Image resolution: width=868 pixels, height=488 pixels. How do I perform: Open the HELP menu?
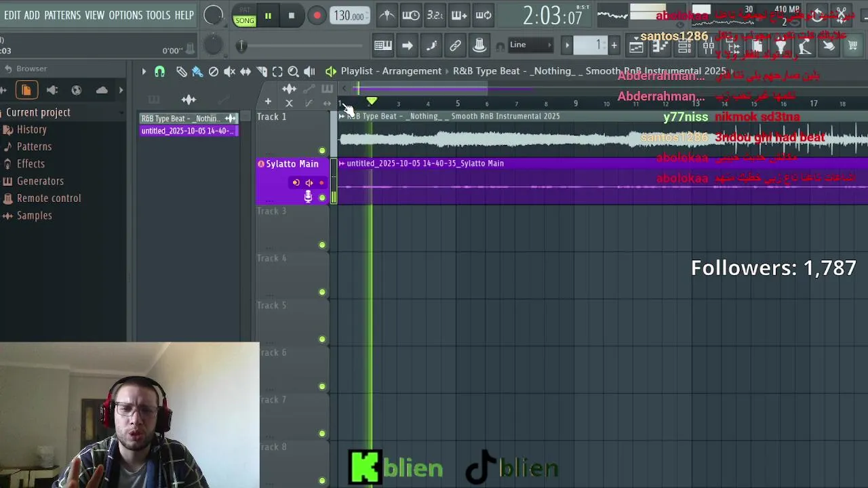[184, 15]
